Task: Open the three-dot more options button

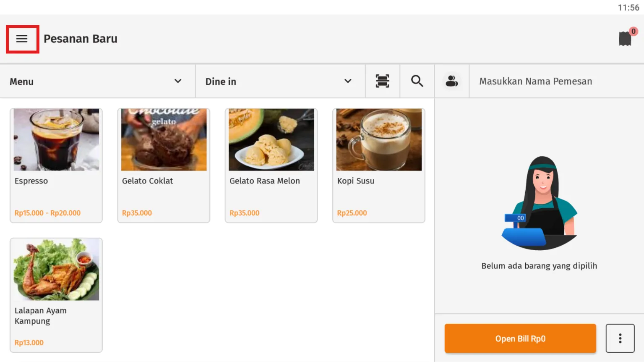Action: click(x=620, y=338)
